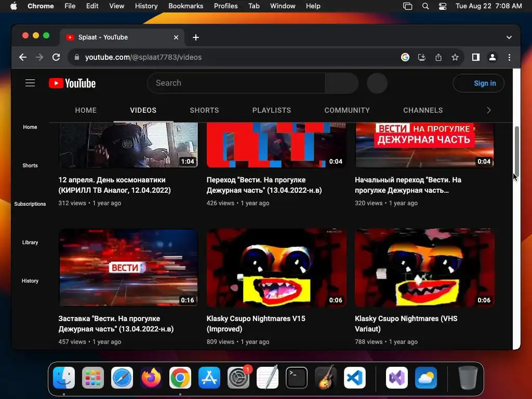Switch to the HOME channel tab

[x=86, y=110]
